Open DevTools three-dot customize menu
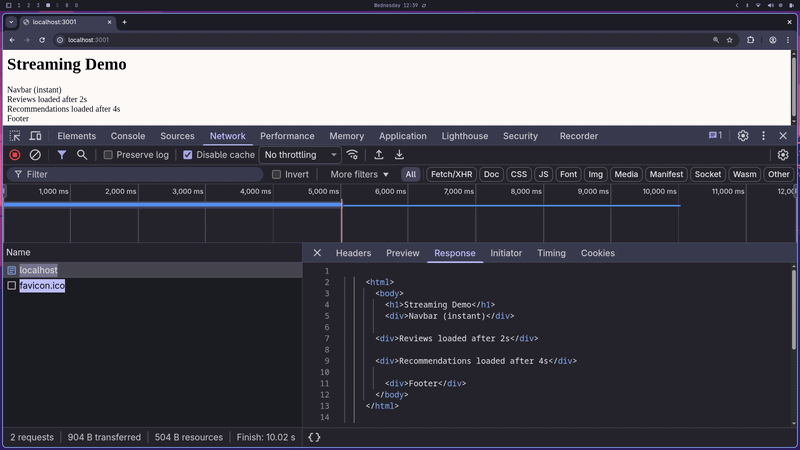The width and height of the screenshot is (800, 450). pyautogui.click(x=763, y=136)
